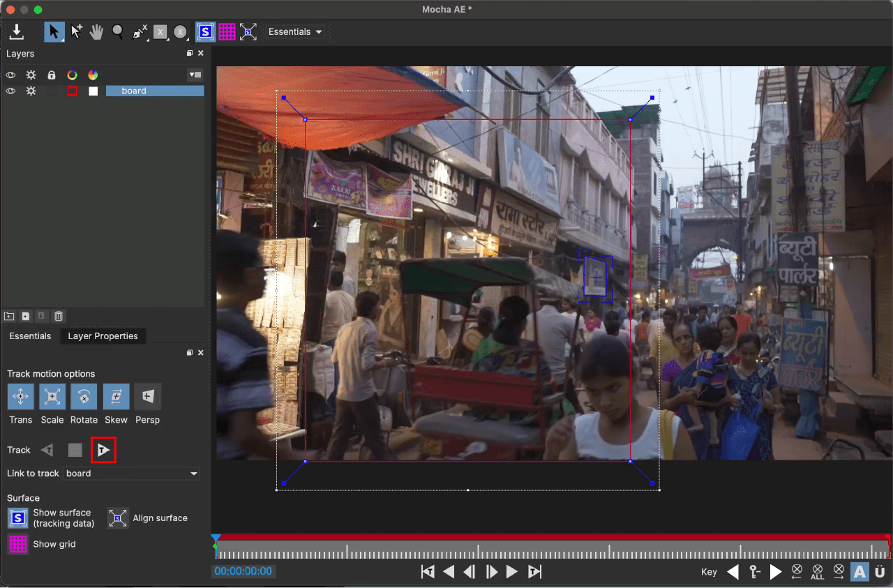The width and height of the screenshot is (893, 588).
Task: Track backwards from timeline transport controls
Action: click(428, 572)
